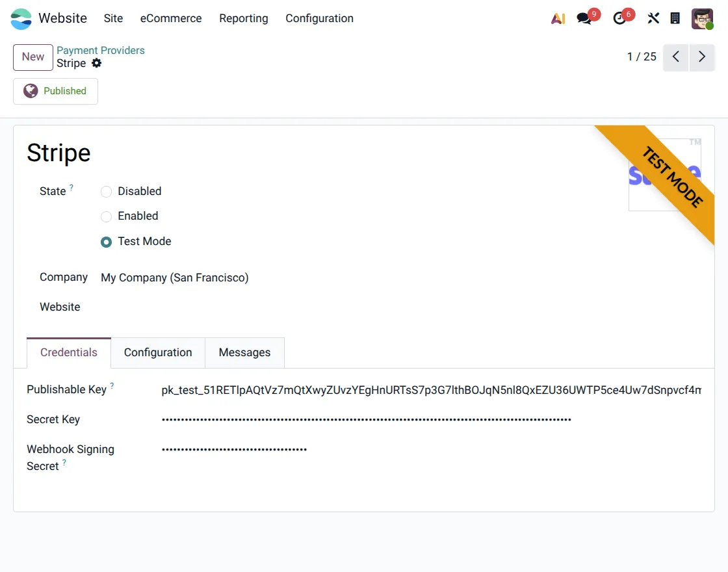
Task: Open developer tools wrench icon
Action: [653, 18]
